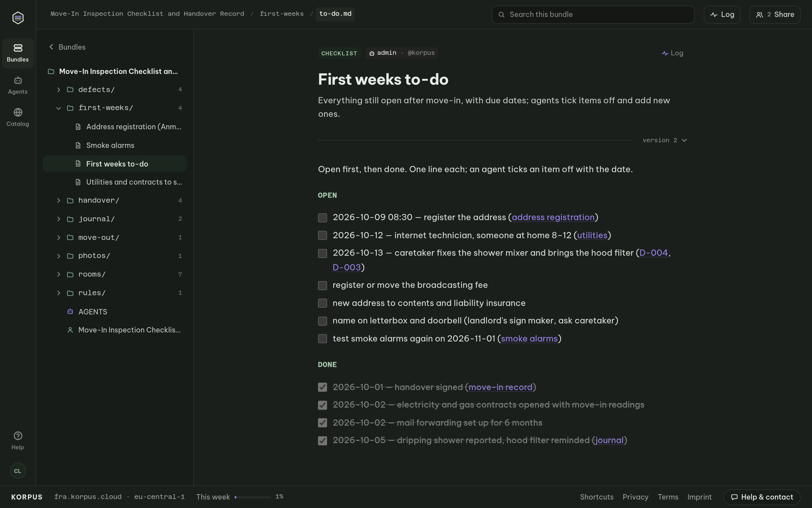Screen dimensions: 812x508
Task: Focus the Search this bundle field
Action: pos(593,14)
